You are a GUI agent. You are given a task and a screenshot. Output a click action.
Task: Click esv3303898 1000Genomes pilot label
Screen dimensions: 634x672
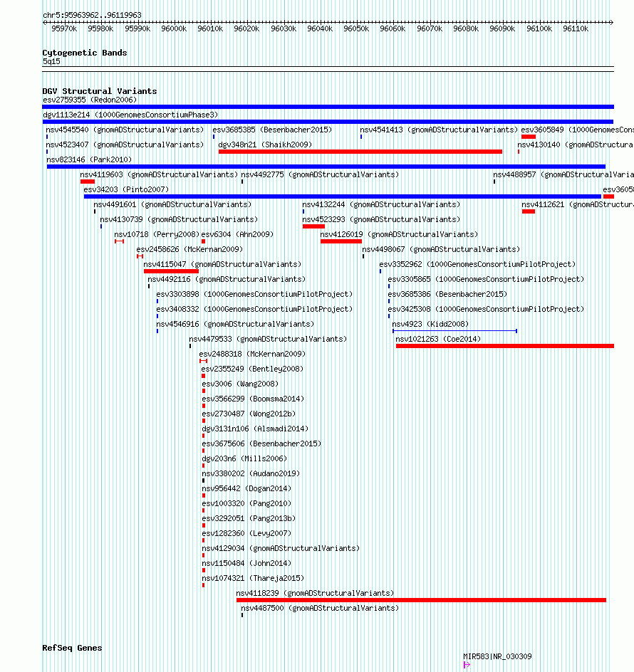point(254,295)
